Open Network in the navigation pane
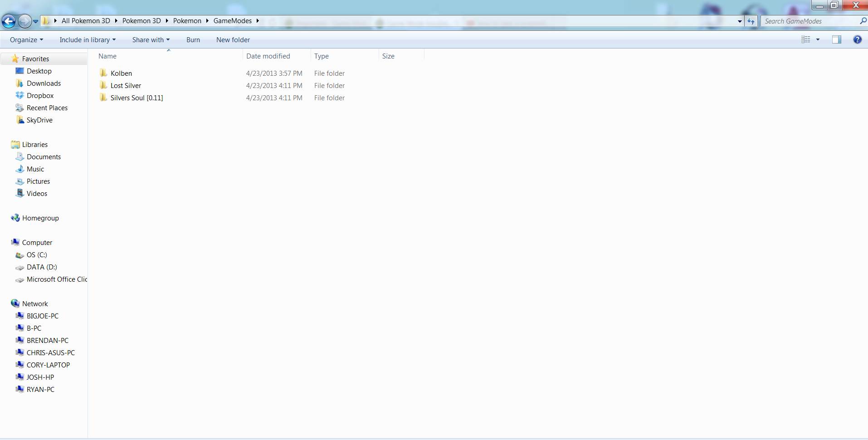This screenshot has height=440, width=868. click(35, 304)
